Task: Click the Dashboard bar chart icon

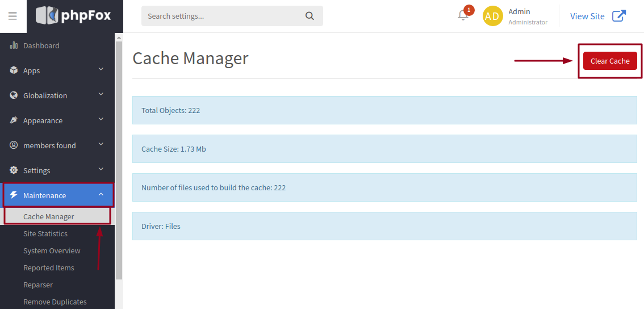Action: click(x=14, y=45)
